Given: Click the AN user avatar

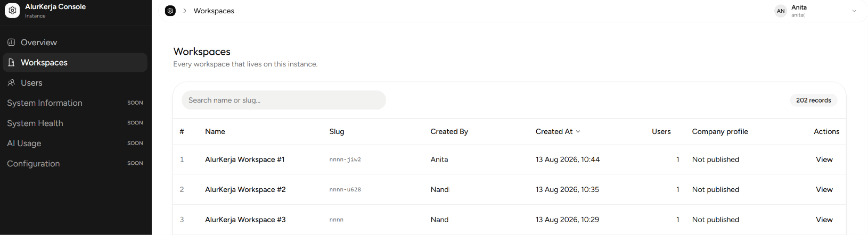Looking at the screenshot, I should (x=781, y=11).
